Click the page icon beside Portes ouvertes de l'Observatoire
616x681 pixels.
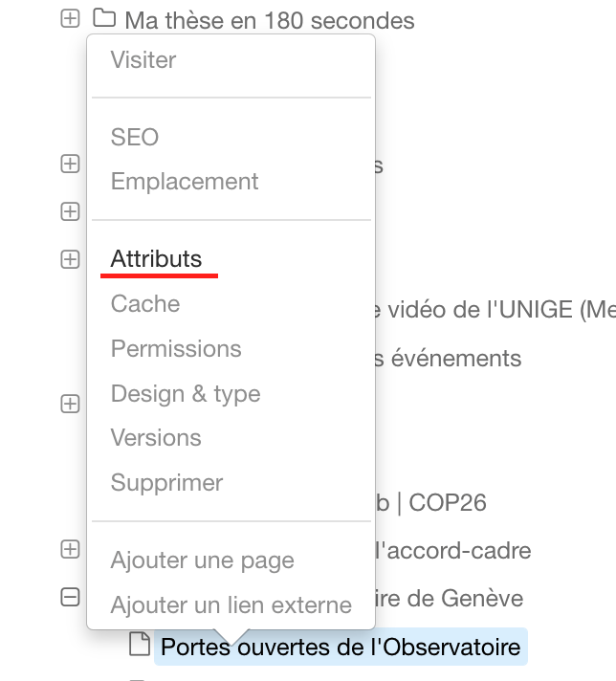[140, 644]
